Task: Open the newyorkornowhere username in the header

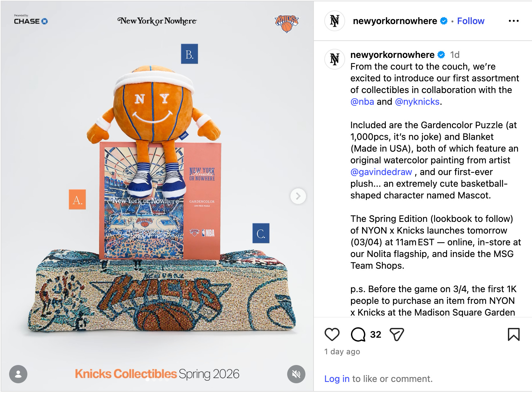Action: point(395,21)
